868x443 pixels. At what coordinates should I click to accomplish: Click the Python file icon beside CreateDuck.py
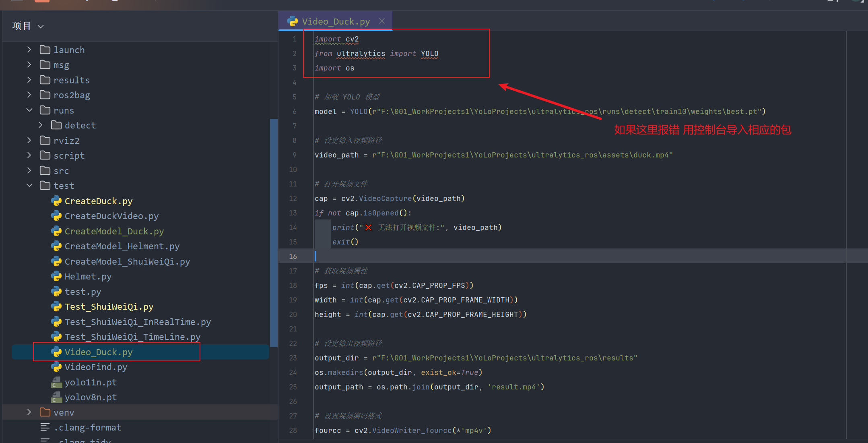pyautogui.click(x=56, y=201)
